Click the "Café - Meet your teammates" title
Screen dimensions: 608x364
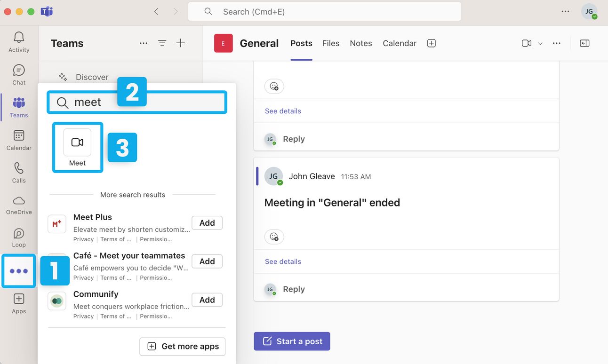point(129,256)
